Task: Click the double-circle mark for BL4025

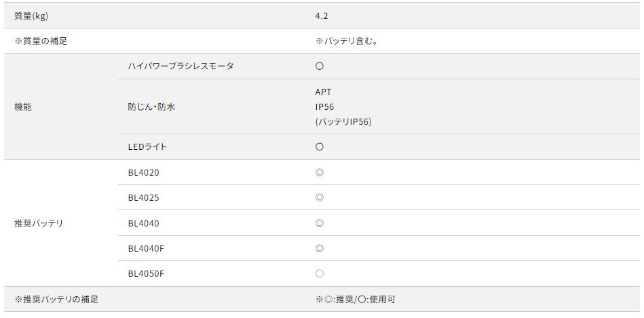Action: pos(320,198)
